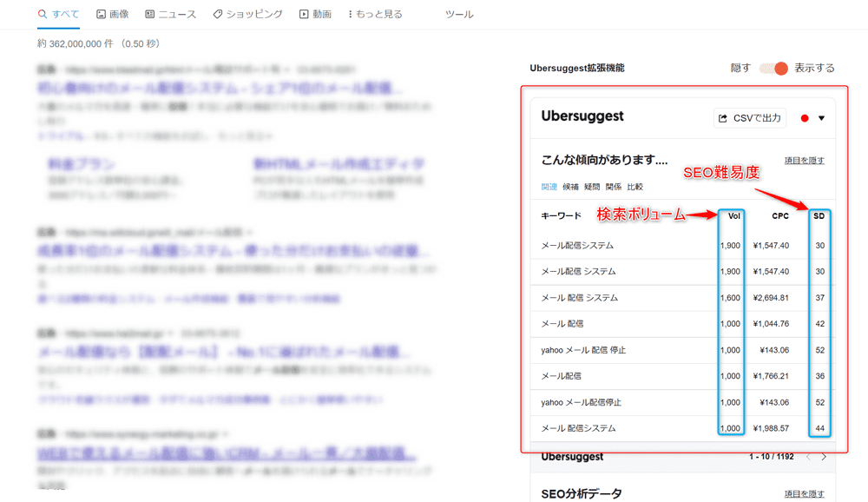Image resolution: width=868 pixels, height=502 pixels.
Task: Click 項目を隠す under SEO分析データ
Action: (x=806, y=492)
